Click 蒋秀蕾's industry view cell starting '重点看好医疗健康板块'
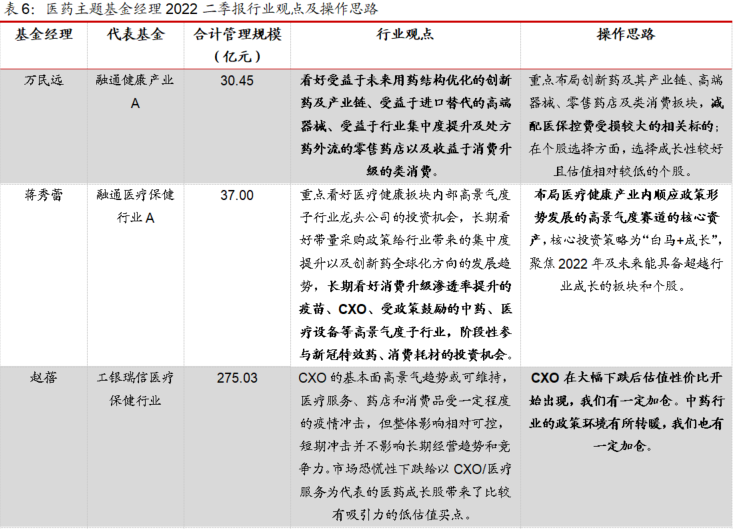Screen dimensions: 733x529 pyautogui.click(x=405, y=275)
